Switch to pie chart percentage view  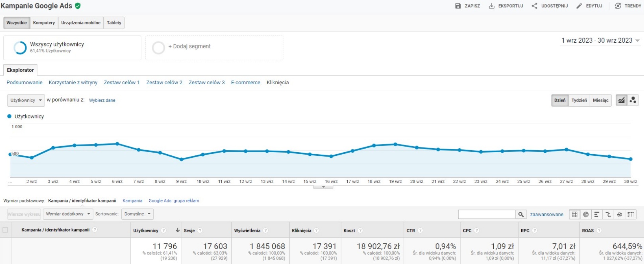(x=586, y=214)
